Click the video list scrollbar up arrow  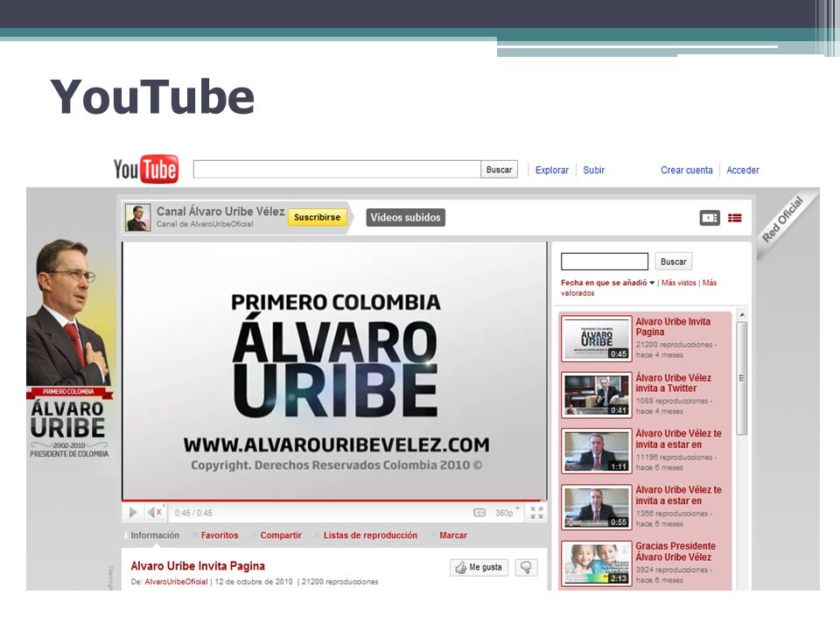coord(742,315)
